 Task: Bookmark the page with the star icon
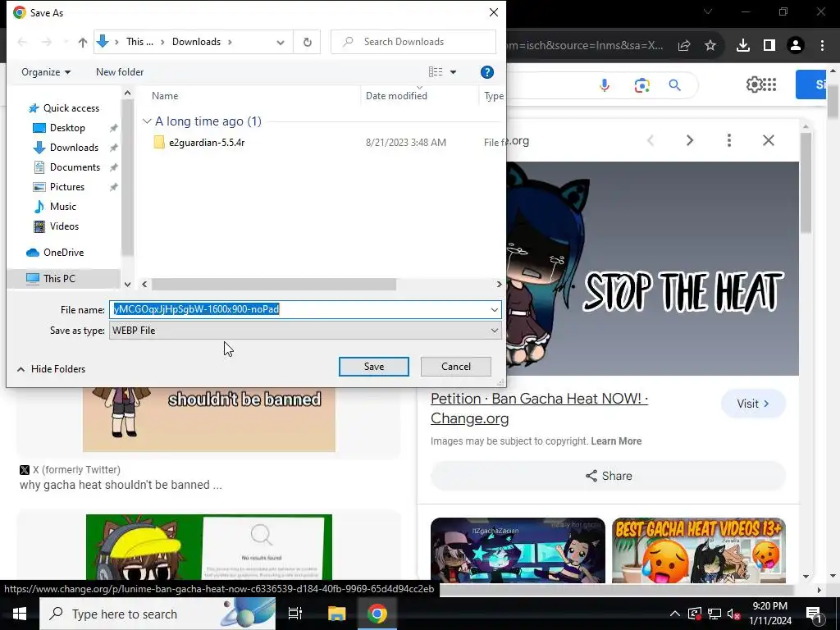(710, 46)
